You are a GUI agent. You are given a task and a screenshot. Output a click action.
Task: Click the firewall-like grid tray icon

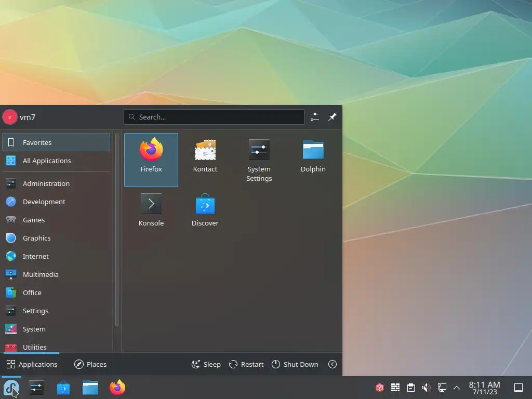point(395,387)
